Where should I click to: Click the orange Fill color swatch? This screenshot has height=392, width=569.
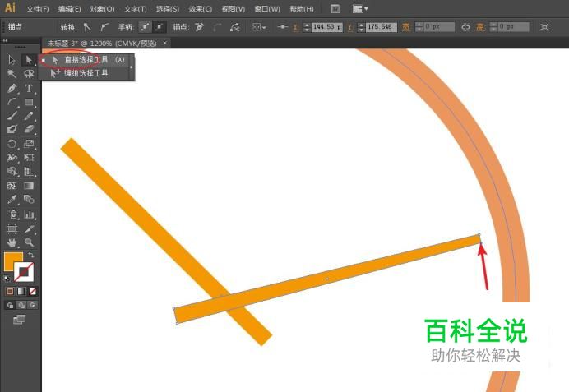coord(13,261)
